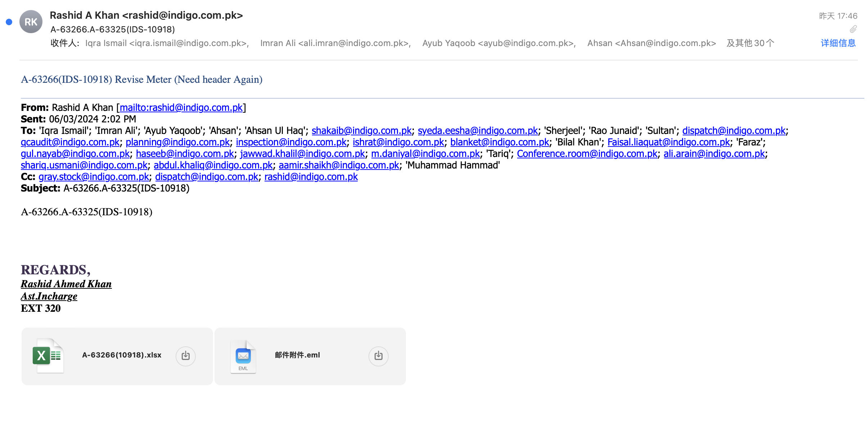Click the paperclip attachment indicator

coord(853,29)
